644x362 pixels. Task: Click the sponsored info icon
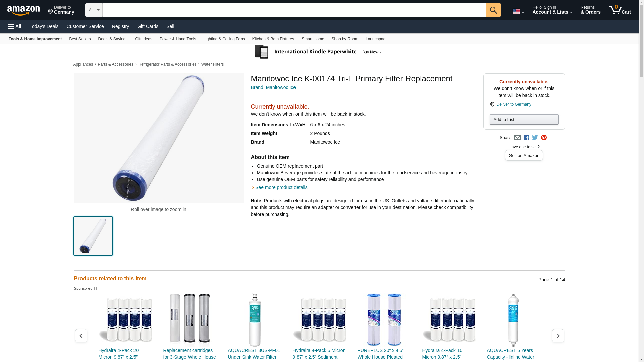[x=95, y=289]
